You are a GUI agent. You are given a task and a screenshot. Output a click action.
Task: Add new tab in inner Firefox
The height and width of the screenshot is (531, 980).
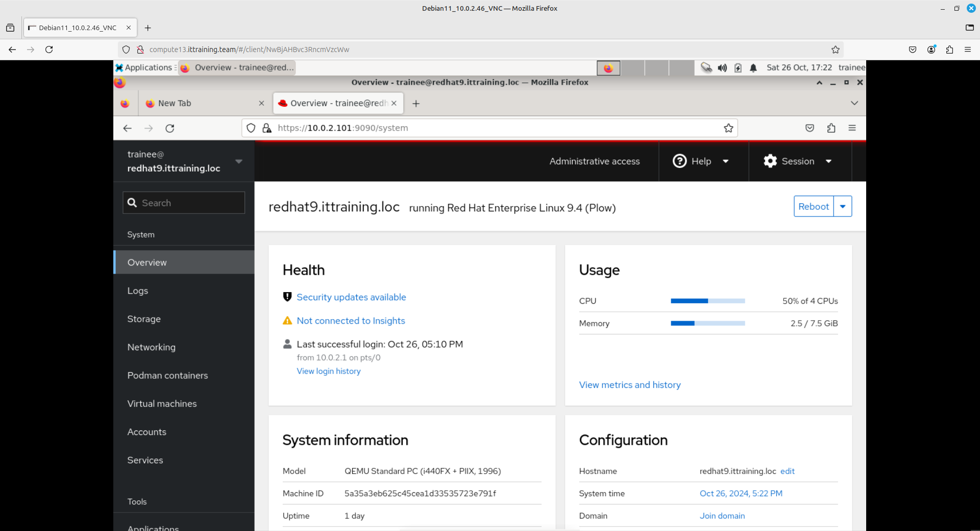click(x=416, y=104)
